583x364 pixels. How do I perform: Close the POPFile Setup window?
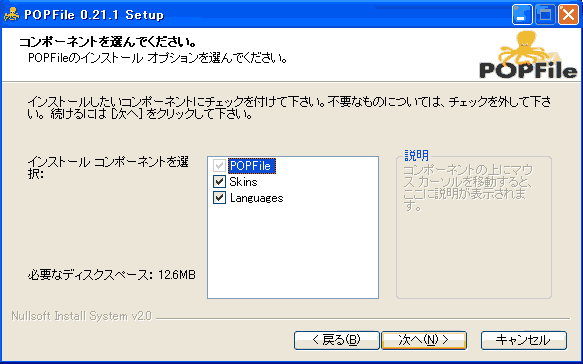click(x=568, y=15)
